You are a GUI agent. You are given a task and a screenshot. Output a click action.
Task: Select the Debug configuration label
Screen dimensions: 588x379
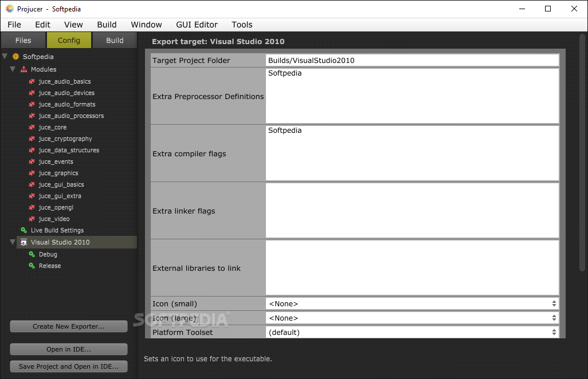click(x=48, y=254)
